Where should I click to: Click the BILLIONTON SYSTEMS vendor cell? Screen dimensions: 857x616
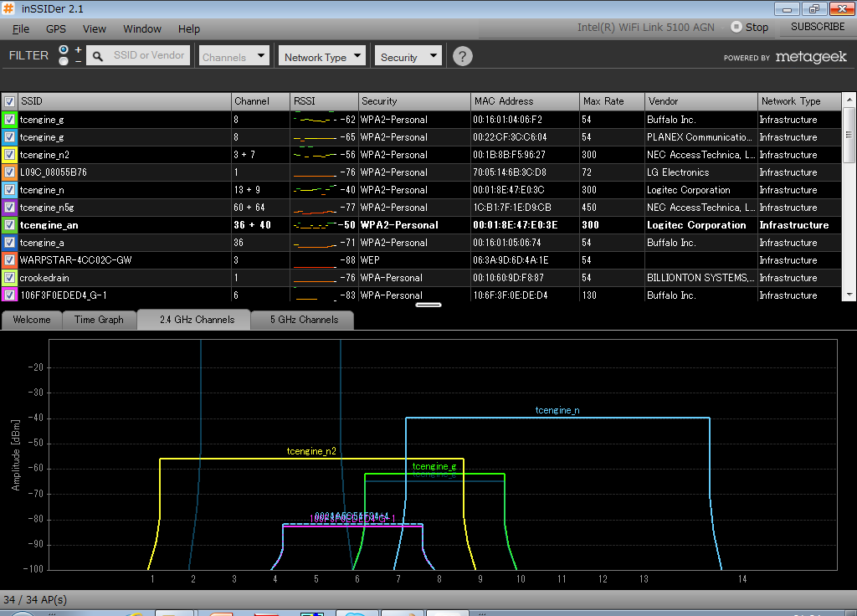click(x=700, y=278)
